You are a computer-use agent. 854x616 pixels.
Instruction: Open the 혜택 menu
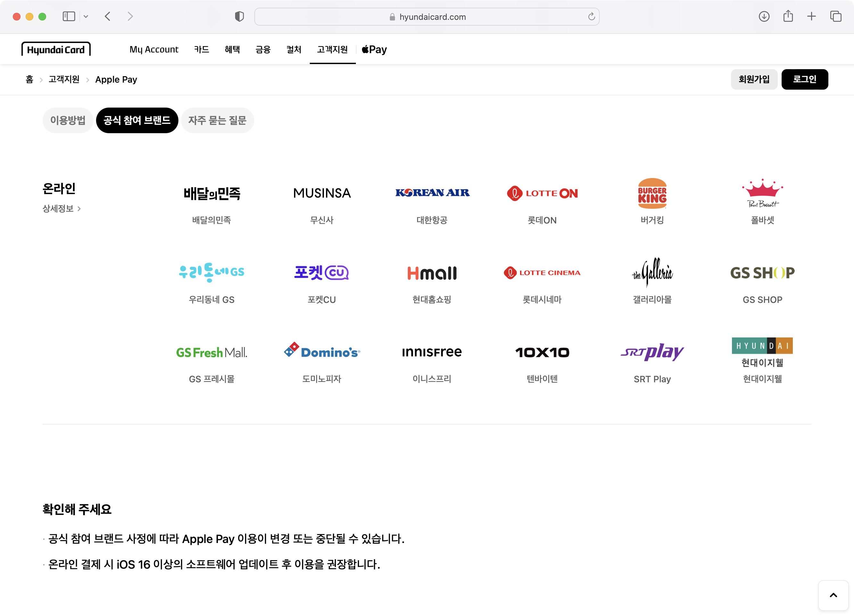pos(232,49)
